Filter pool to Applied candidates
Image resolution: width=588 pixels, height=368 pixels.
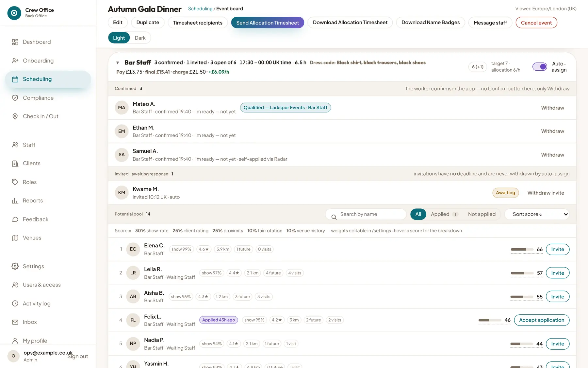(444, 214)
